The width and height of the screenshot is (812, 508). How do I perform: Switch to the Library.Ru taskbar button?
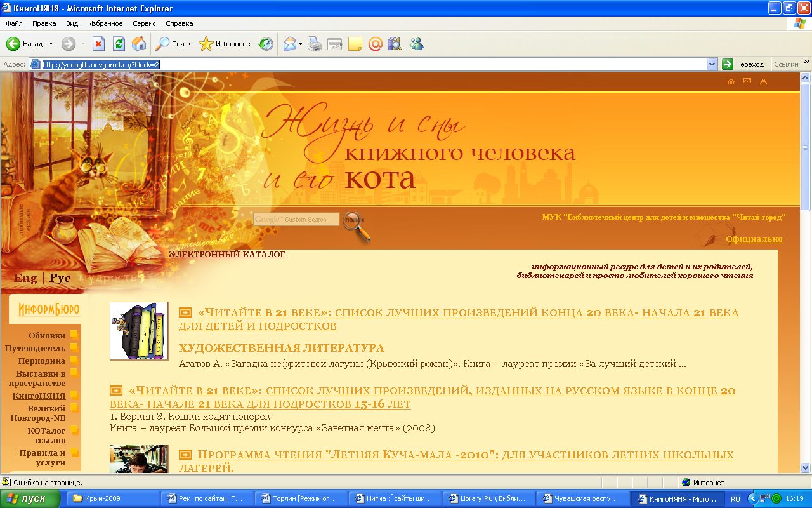pyautogui.click(x=489, y=498)
